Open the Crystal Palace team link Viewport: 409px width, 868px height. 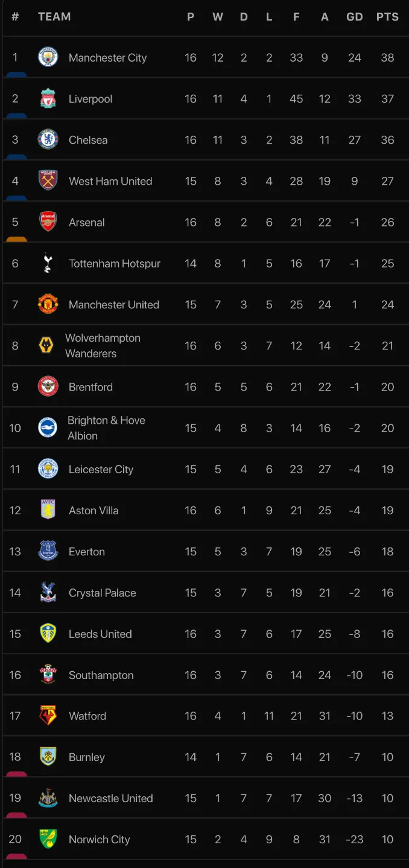pyautogui.click(x=102, y=593)
